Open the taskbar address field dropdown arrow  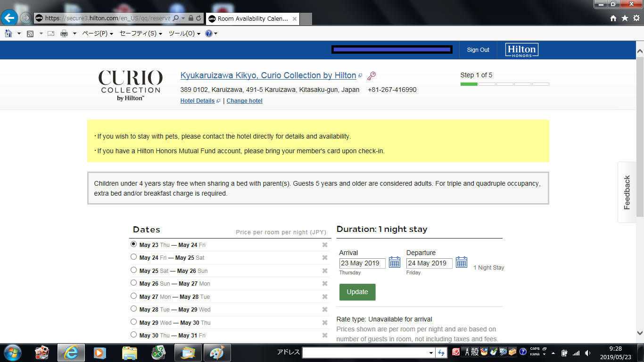(x=431, y=353)
